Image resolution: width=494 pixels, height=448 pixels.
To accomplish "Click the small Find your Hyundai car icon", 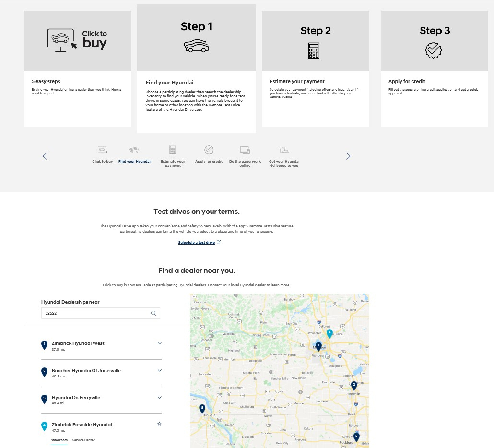I will click(x=134, y=150).
